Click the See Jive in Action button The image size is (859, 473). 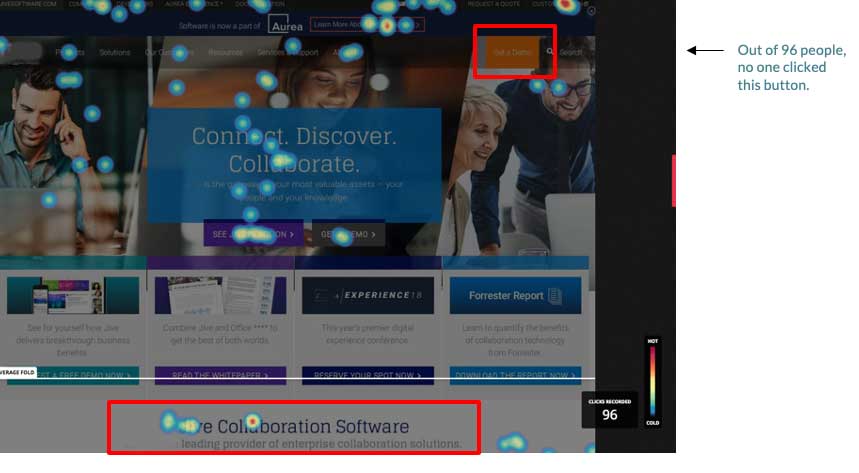(253, 234)
